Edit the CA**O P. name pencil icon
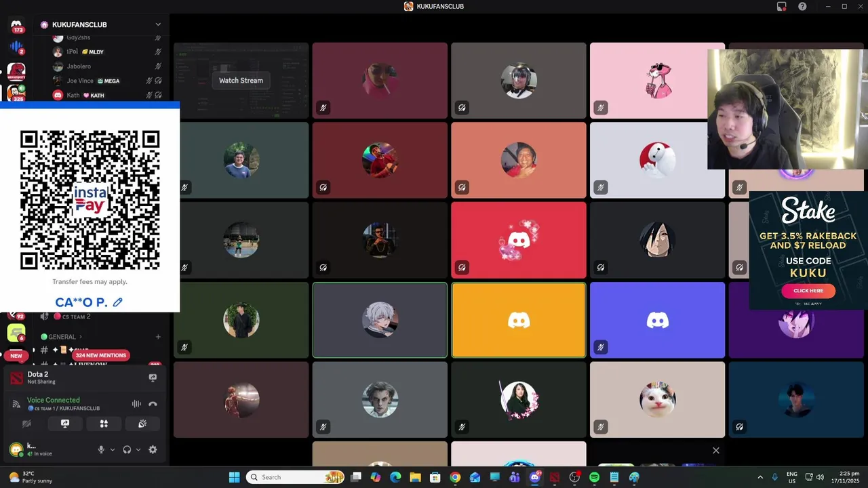The height and width of the screenshot is (488, 868). pyautogui.click(x=118, y=302)
